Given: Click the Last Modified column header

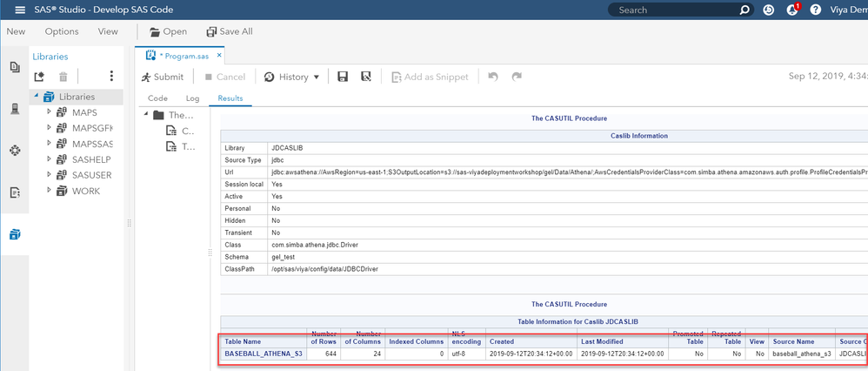Looking at the screenshot, I should coord(600,341).
